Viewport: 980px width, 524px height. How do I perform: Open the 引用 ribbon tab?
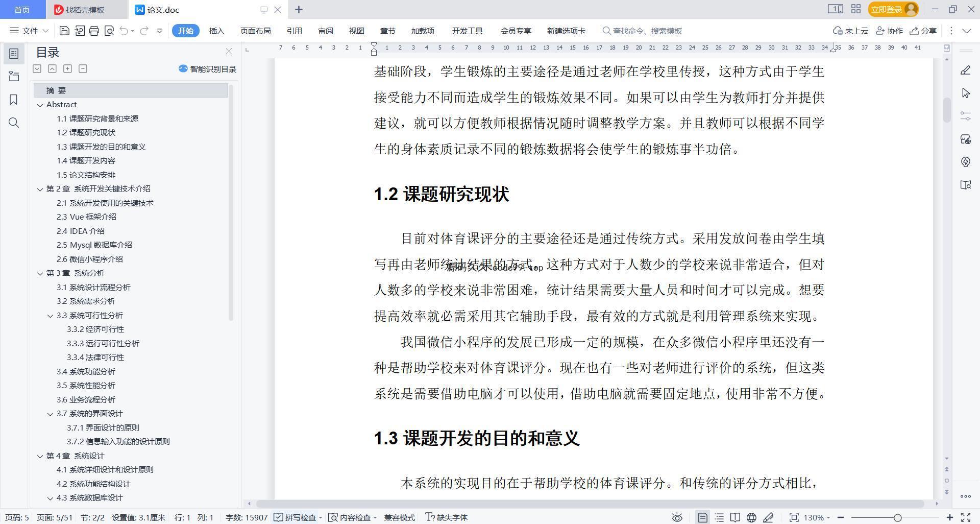coord(294,31)
